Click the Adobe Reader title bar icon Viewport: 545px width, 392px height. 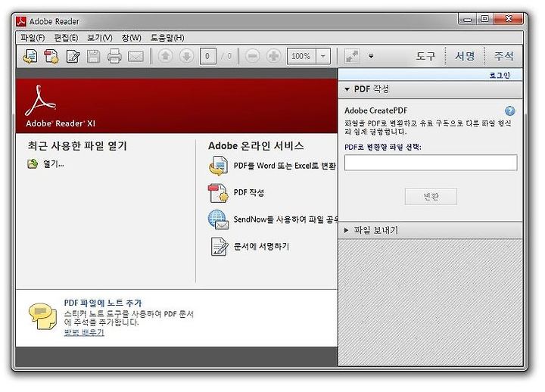(x=21, y=21)
